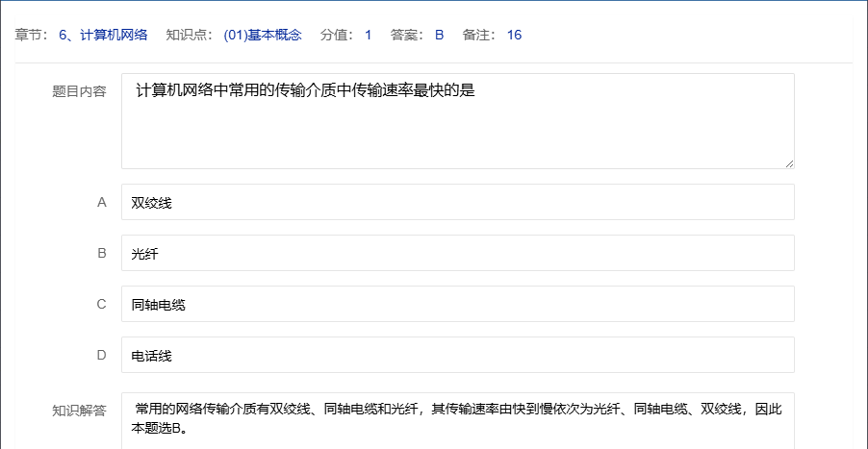Click the letter D option label

pyautogui.click(x=101, y=355)
